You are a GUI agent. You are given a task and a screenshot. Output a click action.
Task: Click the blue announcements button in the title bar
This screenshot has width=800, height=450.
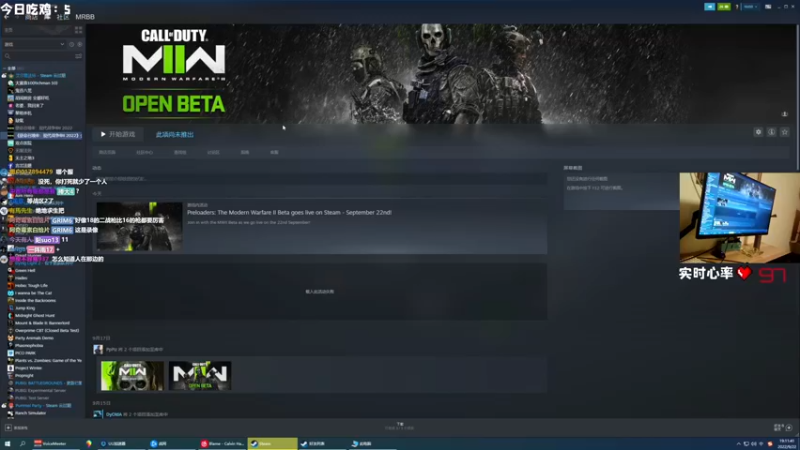pos(710,7)
